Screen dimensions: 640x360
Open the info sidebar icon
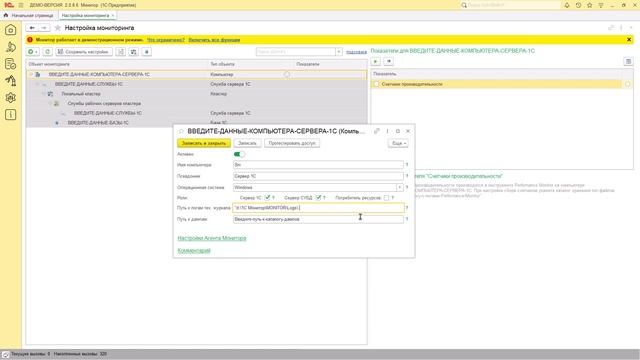pos(11,115)
